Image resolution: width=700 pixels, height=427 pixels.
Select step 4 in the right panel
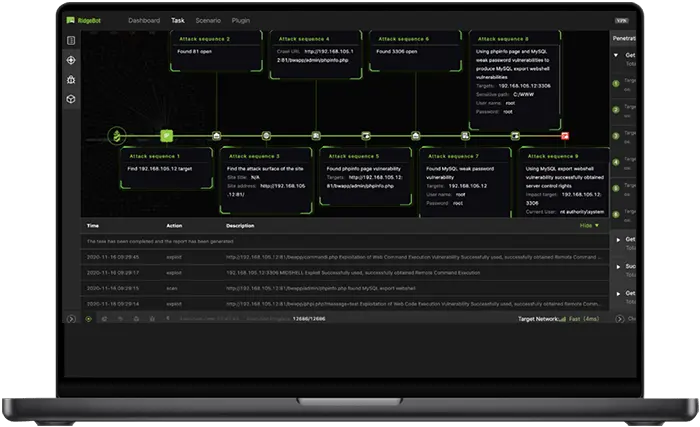tap(616, 162)
